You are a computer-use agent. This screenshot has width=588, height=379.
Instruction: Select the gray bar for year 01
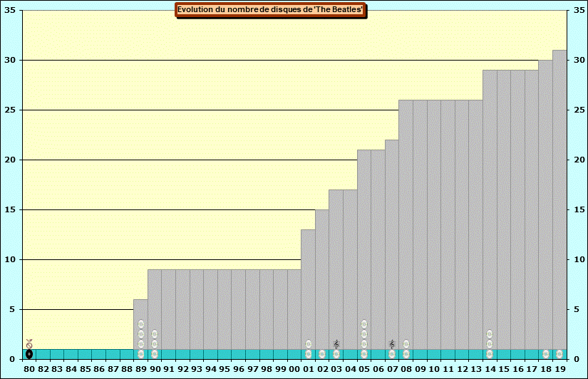click(308, 289)
